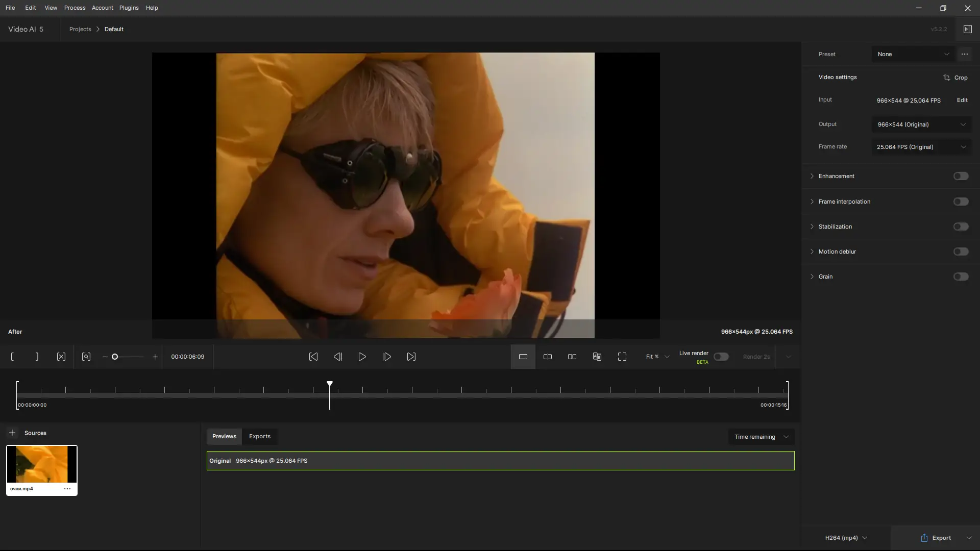Click the clear trim selection icon
The height and width of the screenshot is (551, 980).
click(61, 357)
